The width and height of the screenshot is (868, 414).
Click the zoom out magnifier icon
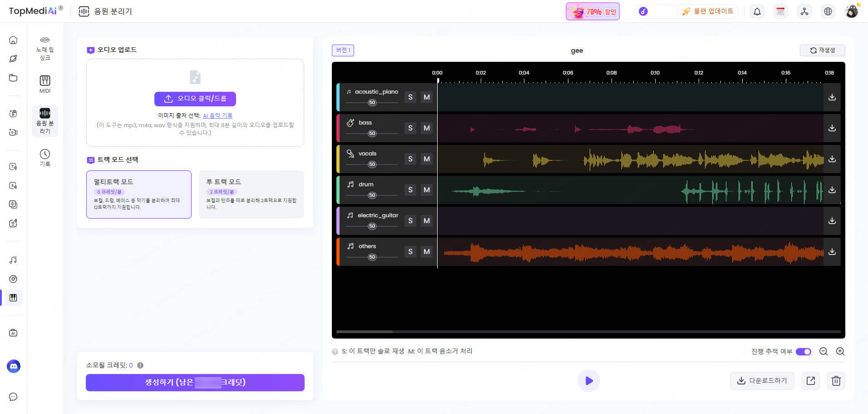(824, 351)
